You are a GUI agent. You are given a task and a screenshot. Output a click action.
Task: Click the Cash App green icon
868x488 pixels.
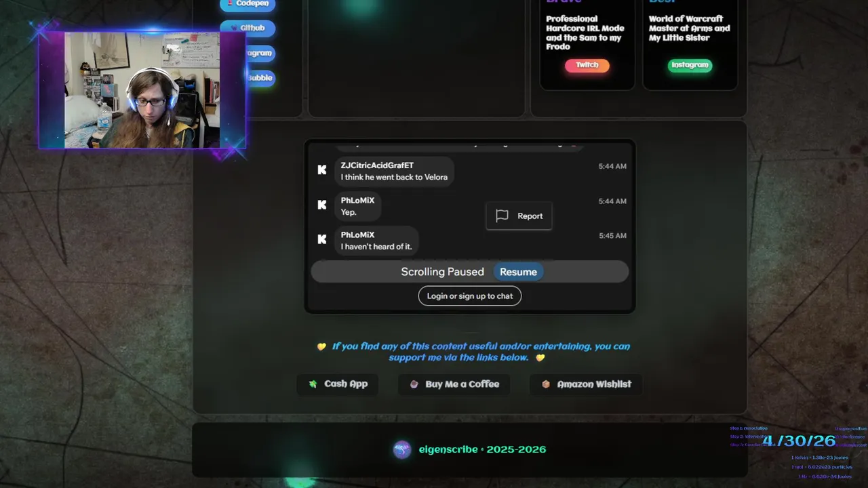[313, 384]
